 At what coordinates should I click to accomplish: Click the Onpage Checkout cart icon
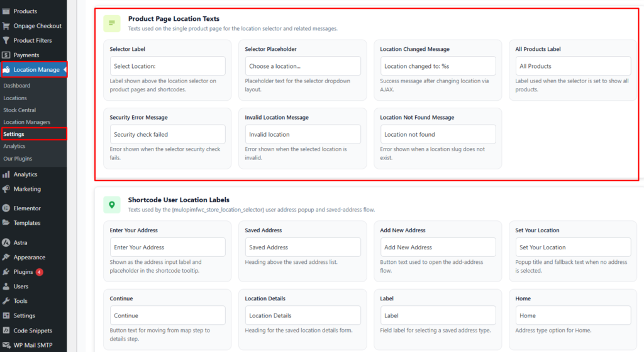[6, 26]
